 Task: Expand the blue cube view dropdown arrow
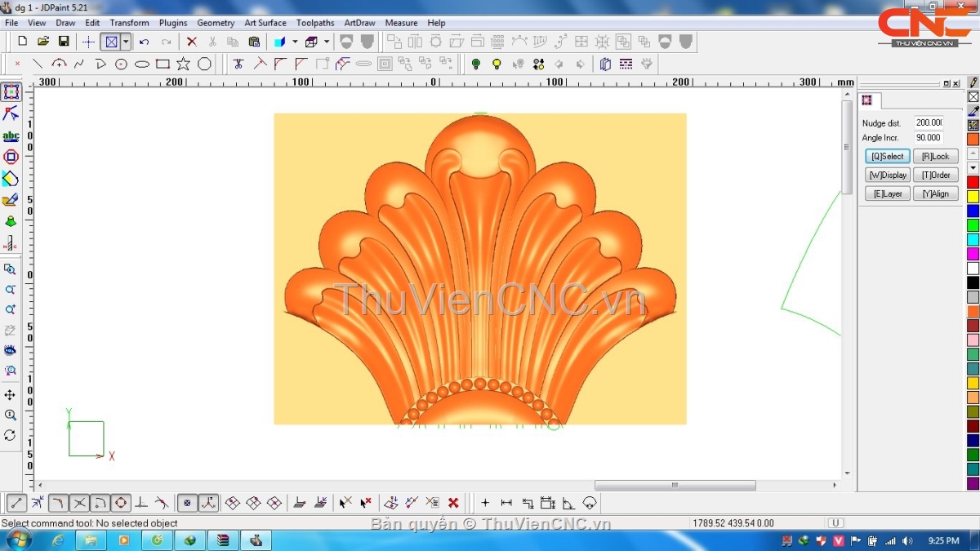(295, 42)
